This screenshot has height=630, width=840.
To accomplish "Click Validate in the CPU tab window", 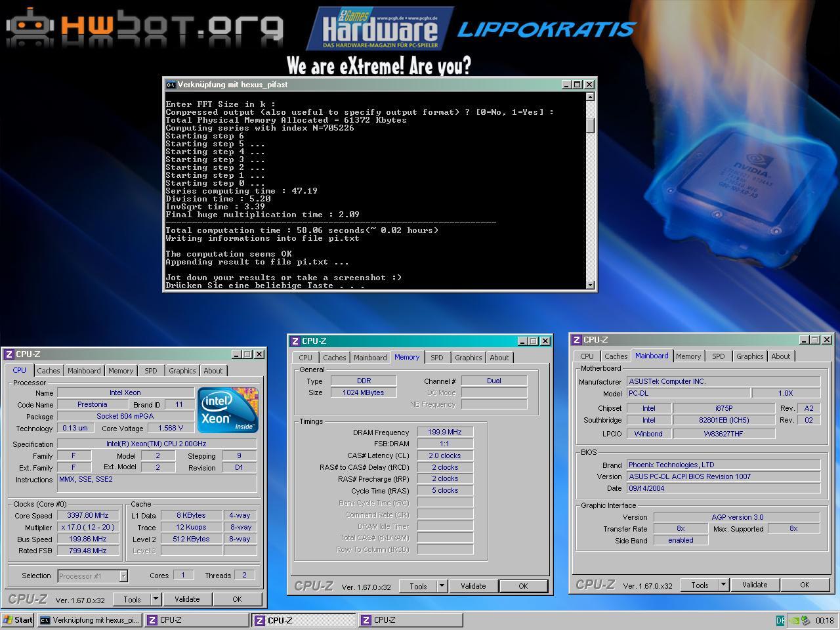I will (x=187, y=599).
